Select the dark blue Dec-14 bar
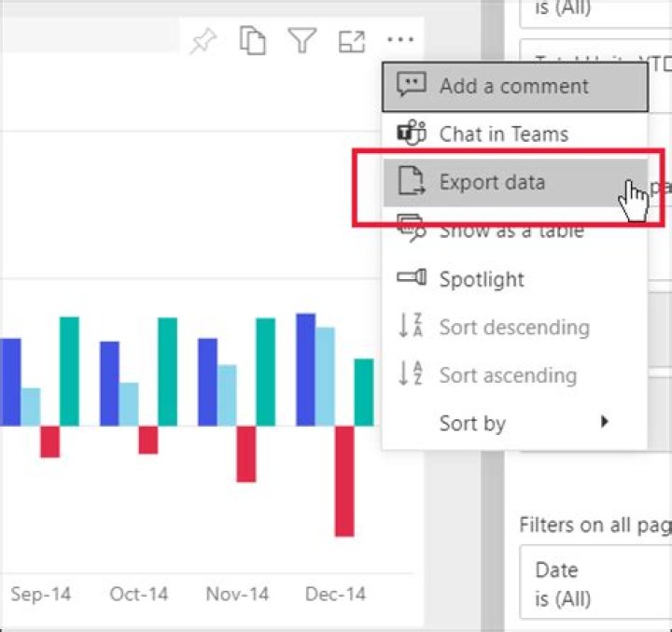The height and width of the screenshot is (632, 672). 305,370
